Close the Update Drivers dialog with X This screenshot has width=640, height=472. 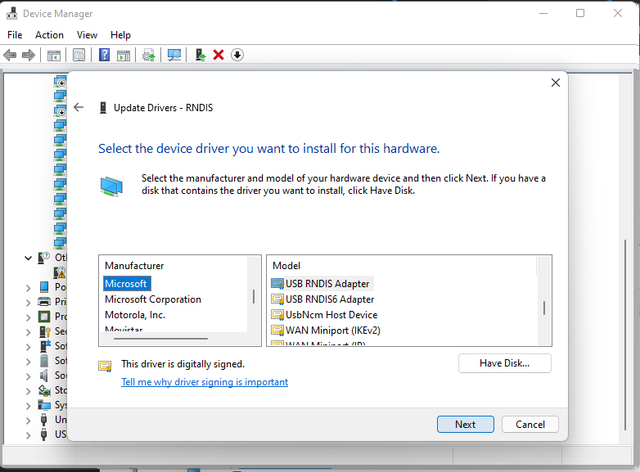click(556, 82)
